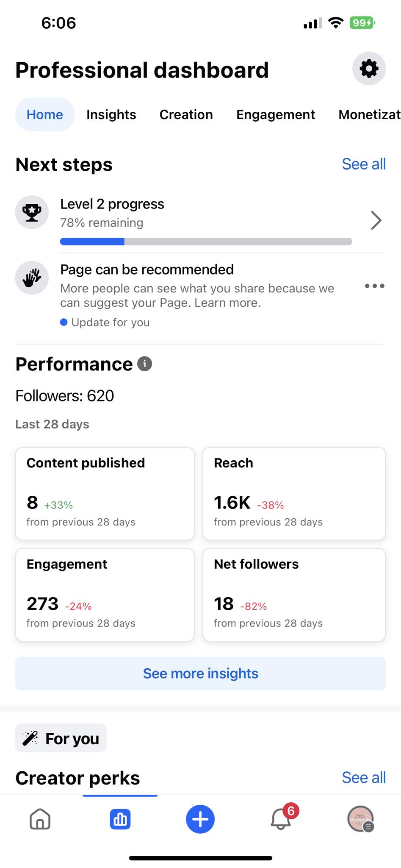Open the profile avatar menu

pyautogui.click(x=360, y=819)
